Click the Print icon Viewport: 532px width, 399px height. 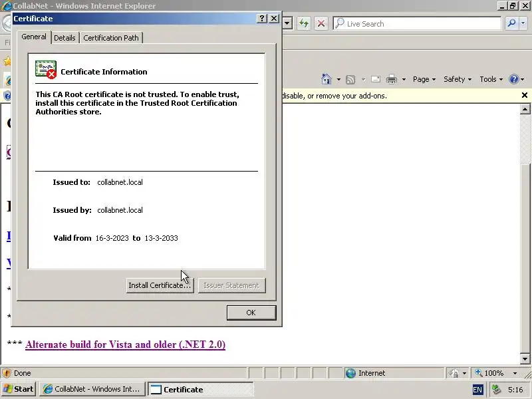[392, 79]
